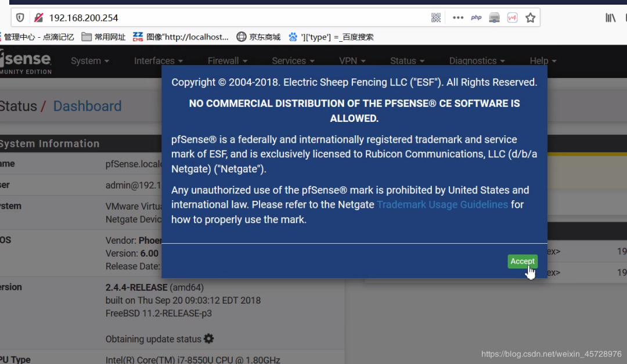Click the System Information panel heading
Image resolution: width=627 pixels, height=364 pixels.
pyautogui.click(x=49, y=143)
